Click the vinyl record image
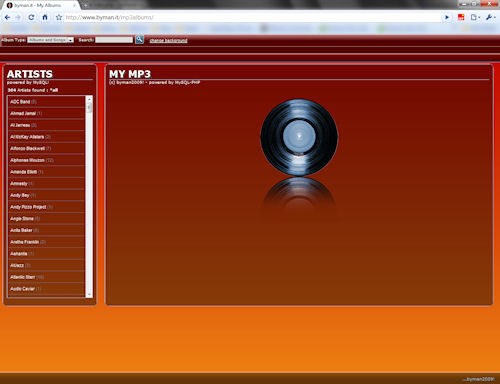The width and height of the screenshot is (500, 384). [299, 137]
